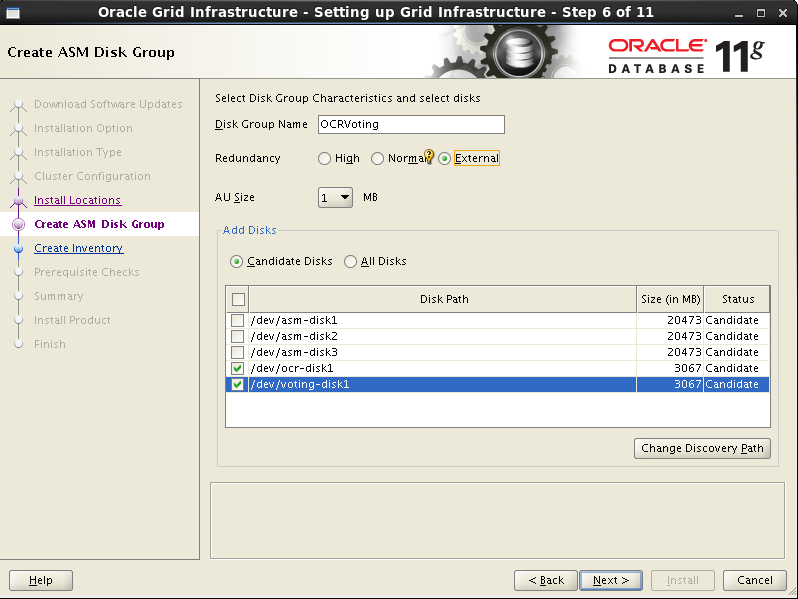Click the Installation Type step
The image size is (798, 599).
[x=78, y=152]
